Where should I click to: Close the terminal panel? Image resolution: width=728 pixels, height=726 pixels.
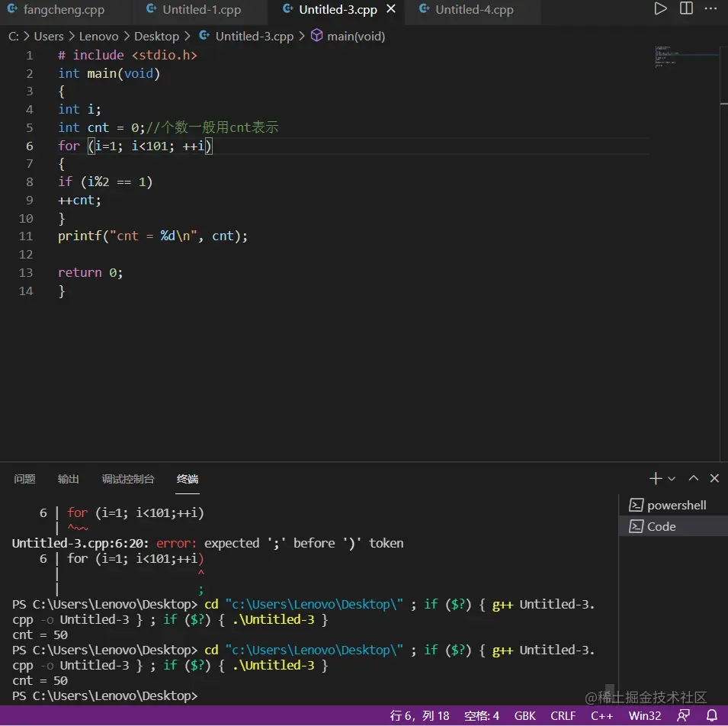pyautogui.click(x=714, y=478)
